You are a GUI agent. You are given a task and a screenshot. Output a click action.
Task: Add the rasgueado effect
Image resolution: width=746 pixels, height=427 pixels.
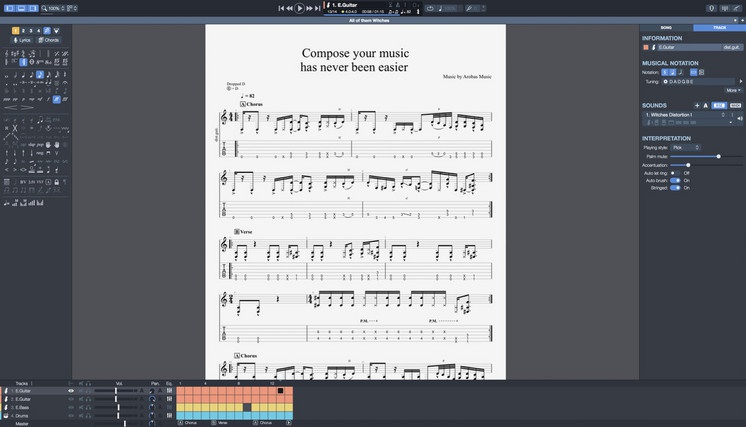coord(39,153)
